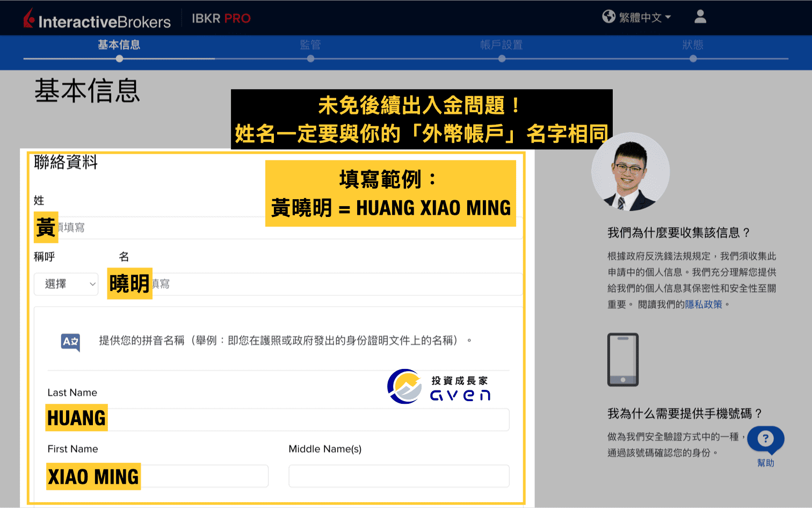Open the 繁體中文 language dropdown
Image resolution: width=812 pixels, height=508 pixels.
tap(644, 18)
